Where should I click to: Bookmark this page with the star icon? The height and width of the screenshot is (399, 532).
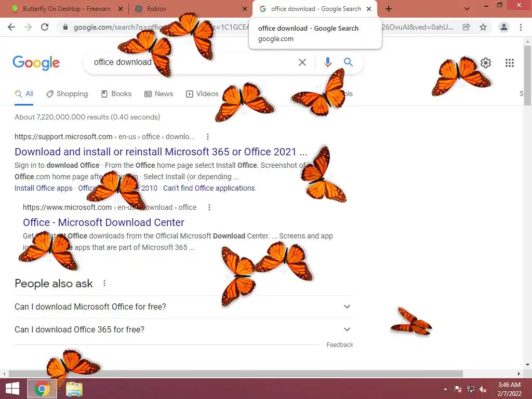click(483, 27)
